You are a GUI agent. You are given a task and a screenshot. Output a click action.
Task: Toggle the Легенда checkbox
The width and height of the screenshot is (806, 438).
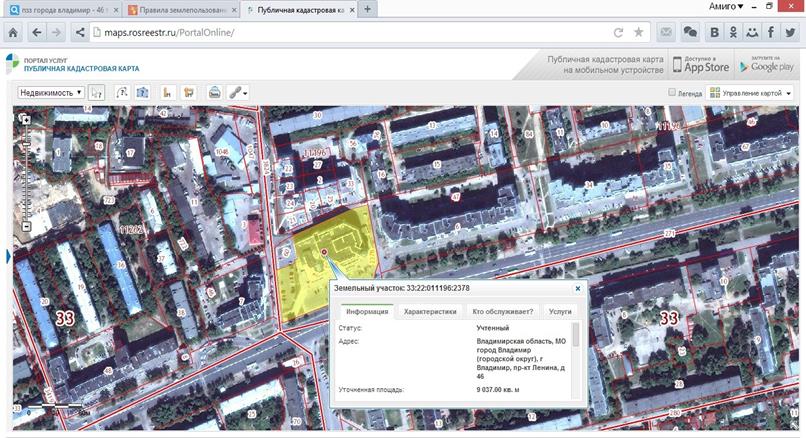(x=672, y=93)
